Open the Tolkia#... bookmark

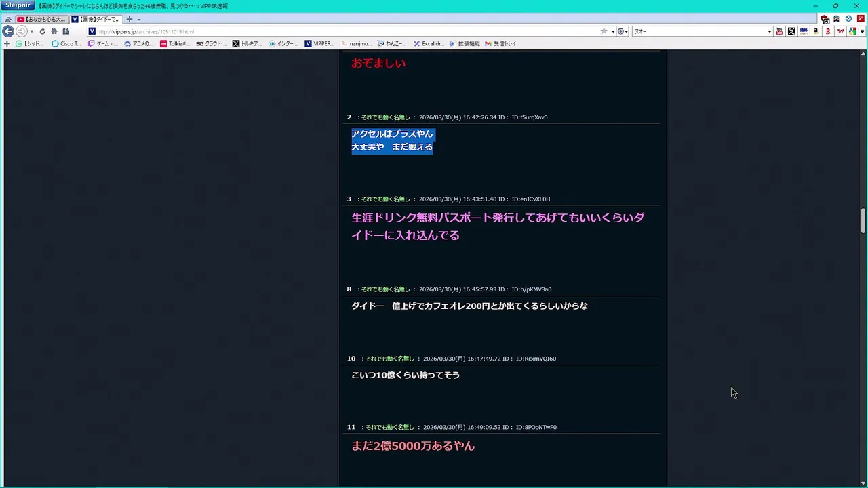(x=175, y=43)
